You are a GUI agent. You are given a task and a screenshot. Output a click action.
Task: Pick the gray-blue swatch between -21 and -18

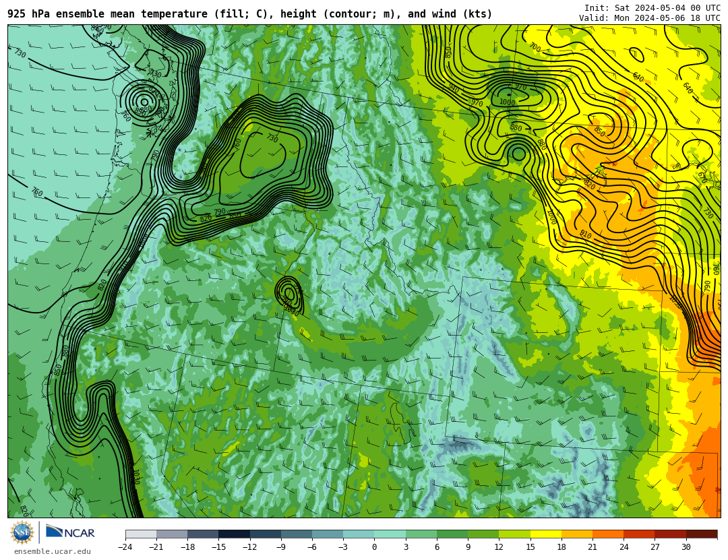(x=172, y=534)
